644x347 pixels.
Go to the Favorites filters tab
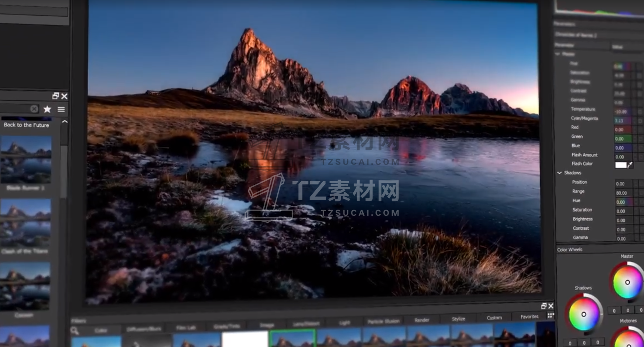pos(529,316)
